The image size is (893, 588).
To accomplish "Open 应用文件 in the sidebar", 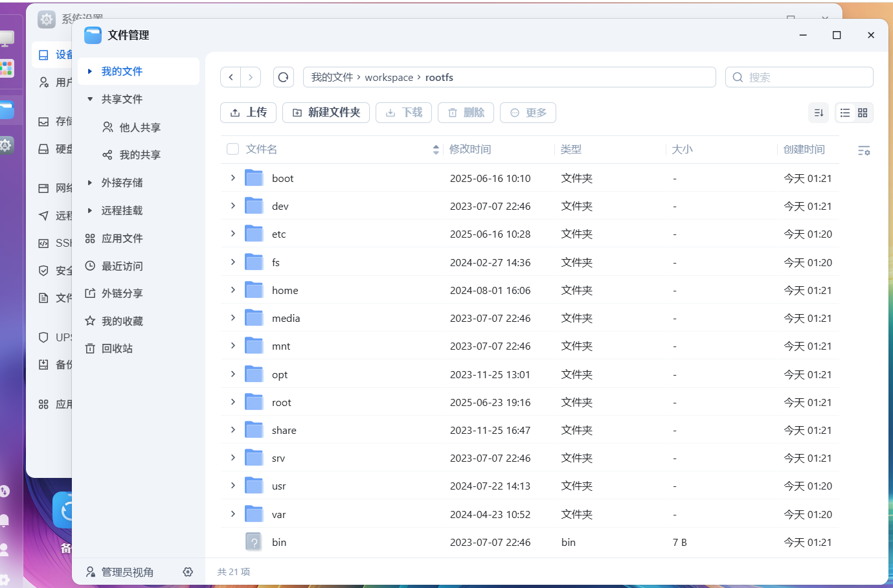I will click(x=122, y=238).
